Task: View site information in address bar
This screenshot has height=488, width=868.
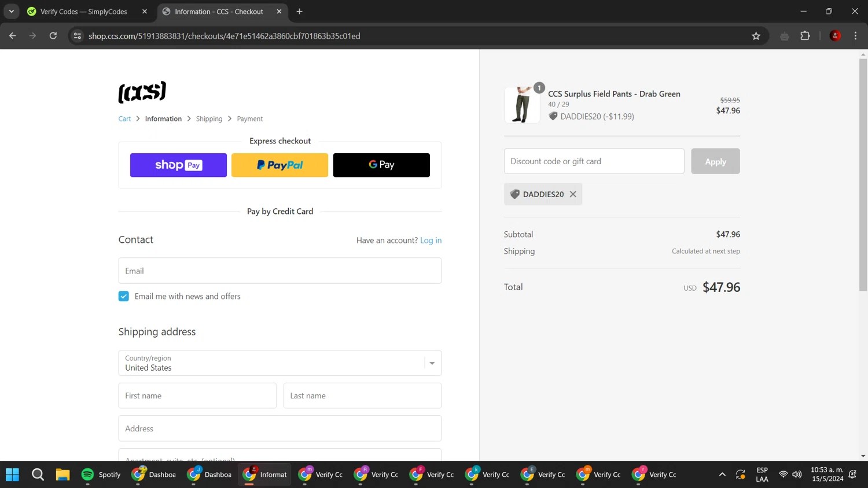Action: click(x=77, y=36)
